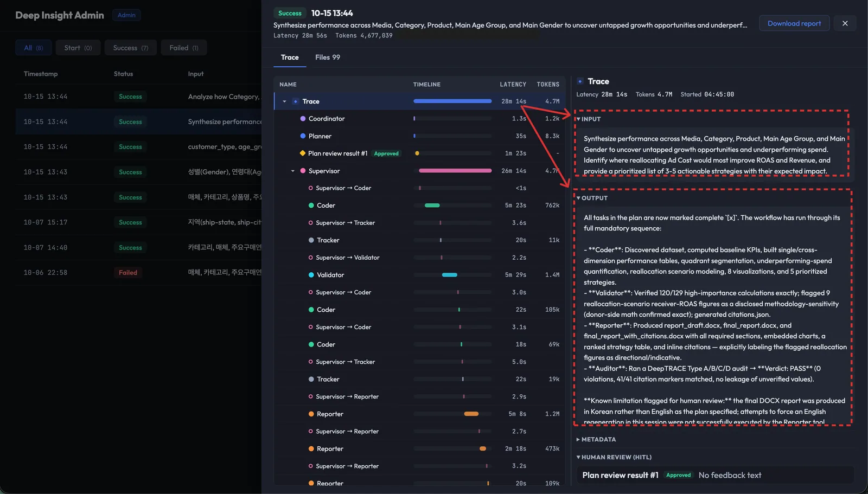
Task: Click the Trace icon in detail header
Action: (580, 81)
